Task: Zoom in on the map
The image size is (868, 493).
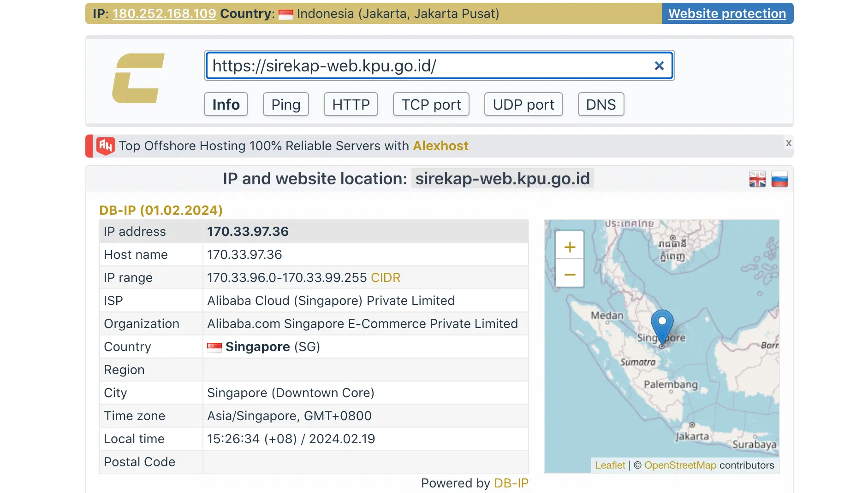Action: click(x=570, y=246)
